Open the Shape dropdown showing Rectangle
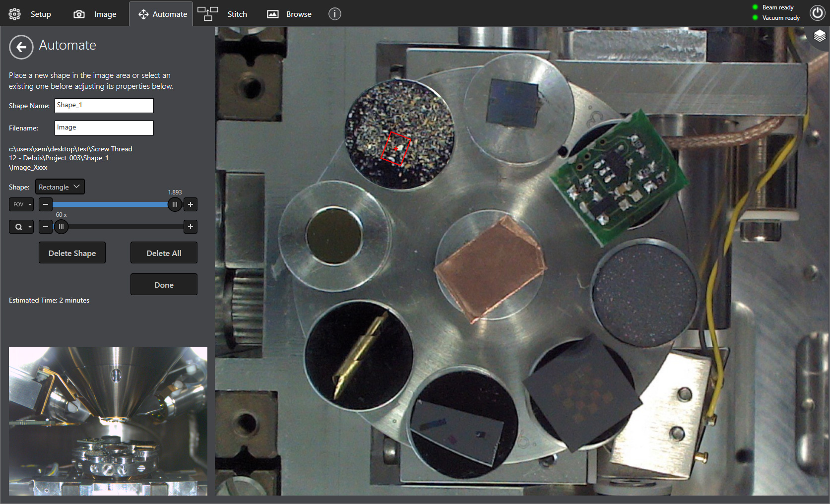 click(60, 187)
